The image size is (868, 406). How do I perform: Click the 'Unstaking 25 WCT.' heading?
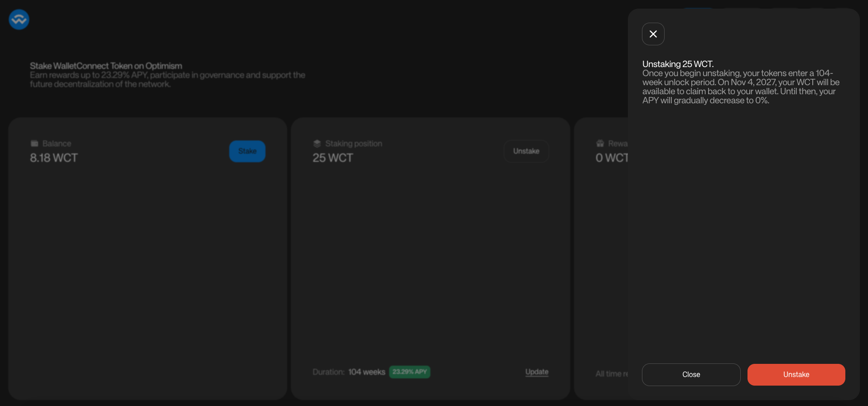678,64
